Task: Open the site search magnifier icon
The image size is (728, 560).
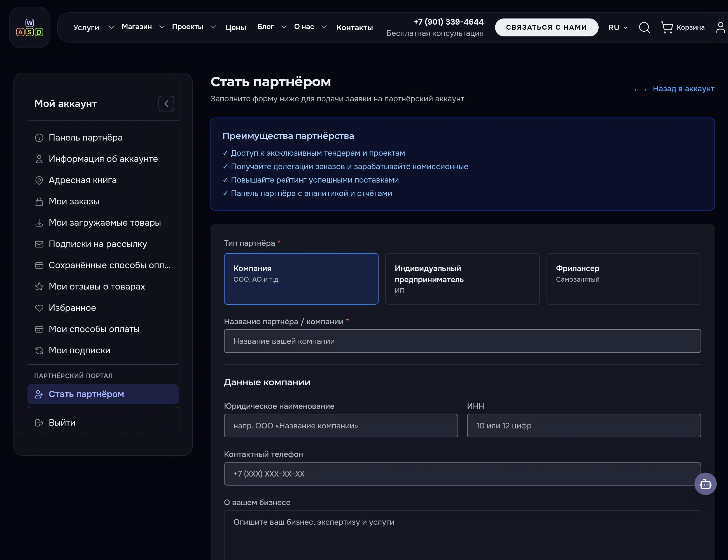Action: [x=644, y=27]
